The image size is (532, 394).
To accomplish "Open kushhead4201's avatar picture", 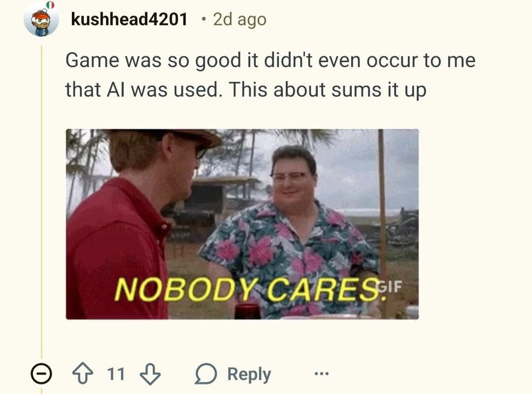I will click(x=41, y=19).
